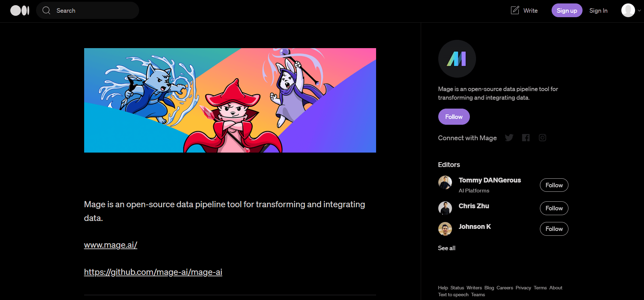644x300 pixels.
Task: Open Mage's Twitter profile icon
Action: pyautogui.click(x=509, y=138)
